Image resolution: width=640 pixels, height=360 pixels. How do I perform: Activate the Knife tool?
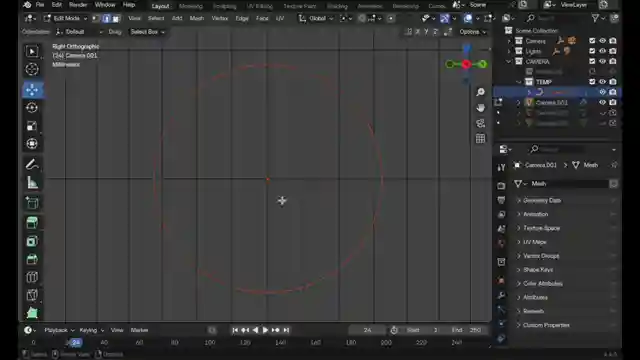click(32, 295)
